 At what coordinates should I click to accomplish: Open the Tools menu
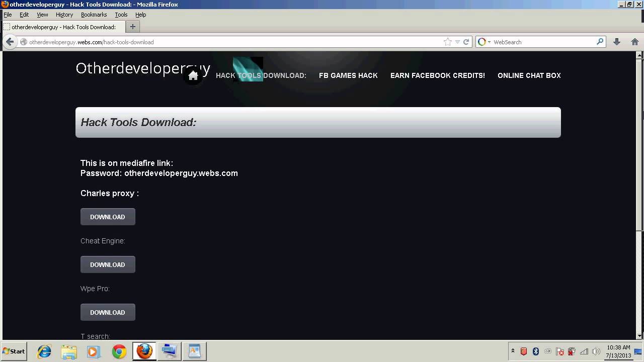[x=121, y=15]
